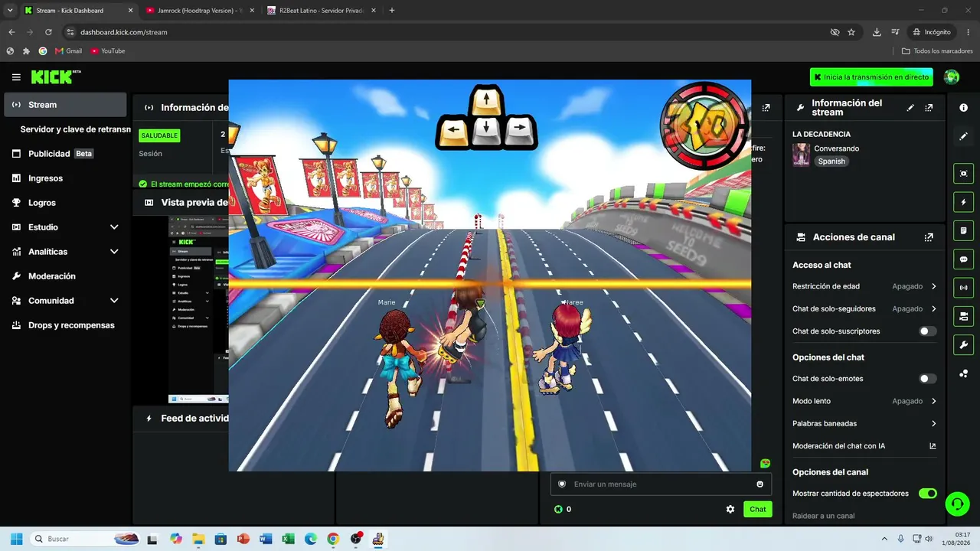980x551 pixels.
Task: Open the YouTube bookmark
Action: coord(107,51)
